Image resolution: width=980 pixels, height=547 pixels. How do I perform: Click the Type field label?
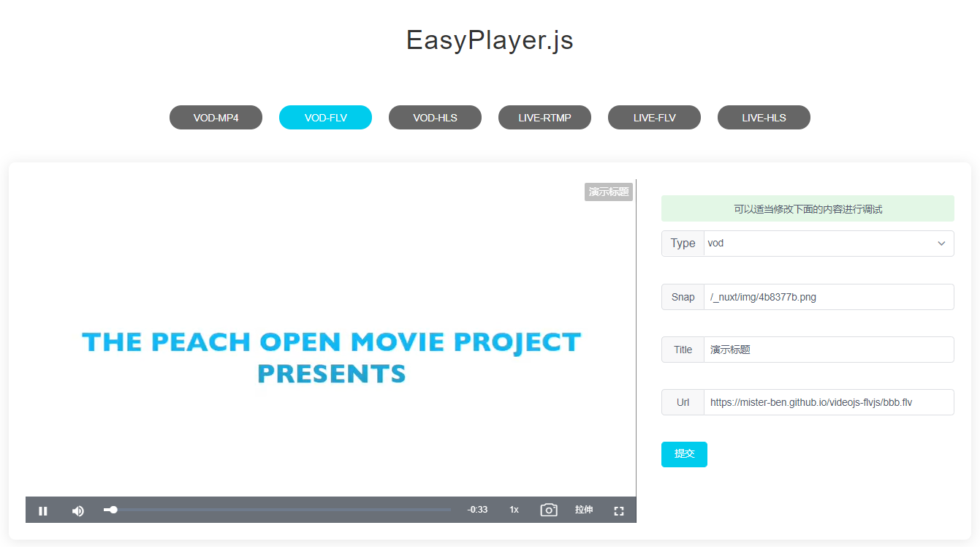(683, 244)
